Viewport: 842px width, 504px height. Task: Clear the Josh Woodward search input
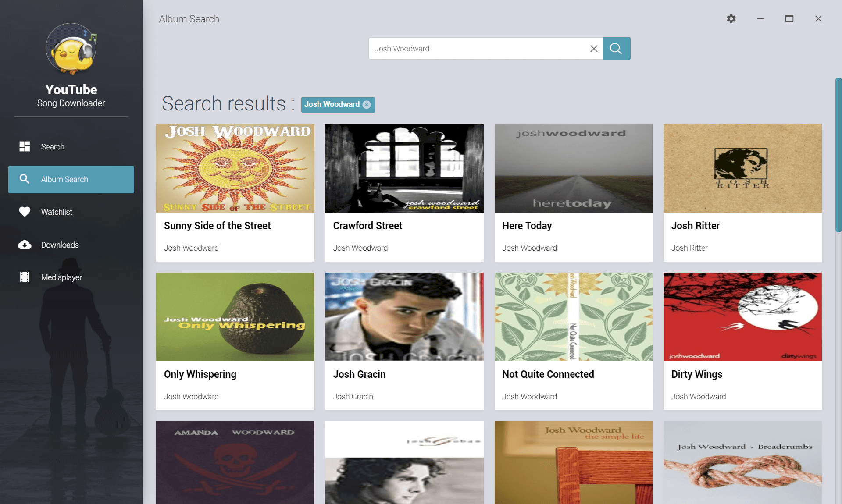(x=592, y=49)
